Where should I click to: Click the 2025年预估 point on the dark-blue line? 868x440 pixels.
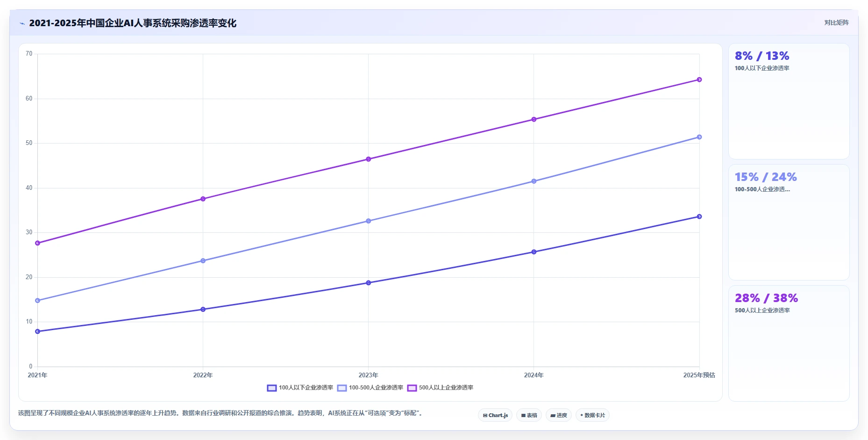[x=699, y=216]
